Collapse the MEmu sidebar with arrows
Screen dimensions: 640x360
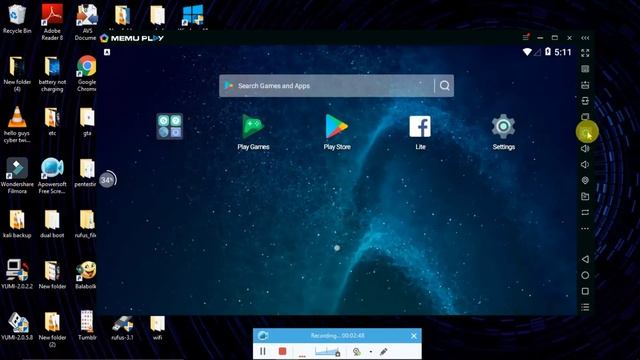[585, 38]
